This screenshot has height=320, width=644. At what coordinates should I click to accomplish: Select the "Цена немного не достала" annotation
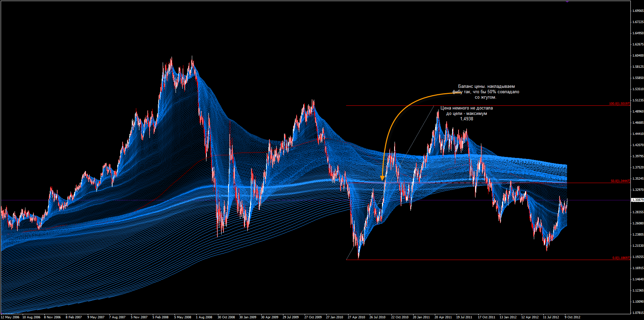(467, 114)
